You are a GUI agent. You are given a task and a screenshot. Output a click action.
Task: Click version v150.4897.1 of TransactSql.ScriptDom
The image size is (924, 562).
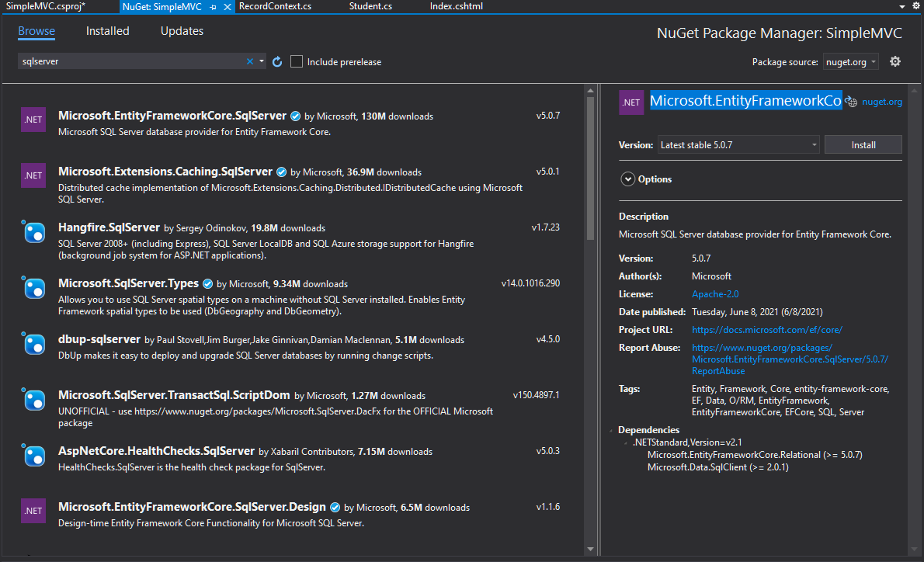(x=537, y=394)
